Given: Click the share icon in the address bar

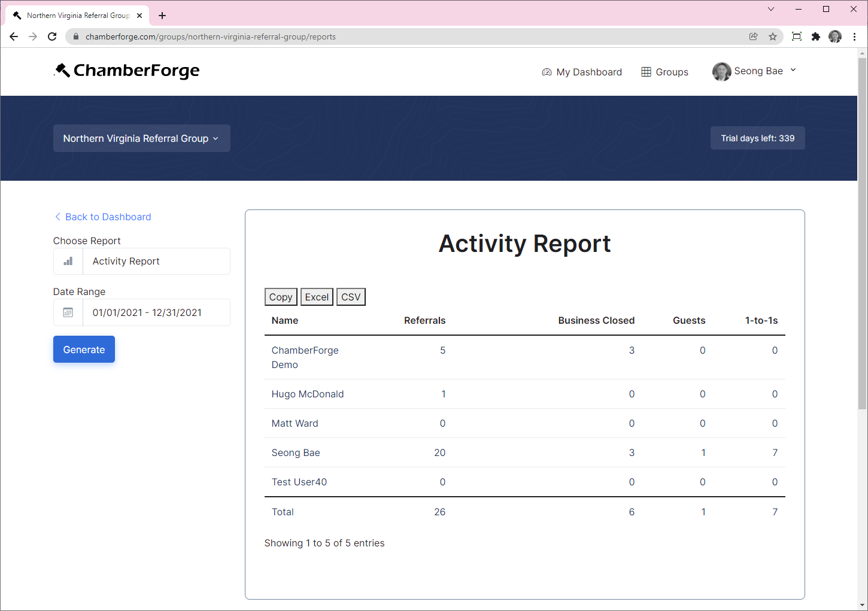Looking at the screenshot, I should (x=753, y=37).
